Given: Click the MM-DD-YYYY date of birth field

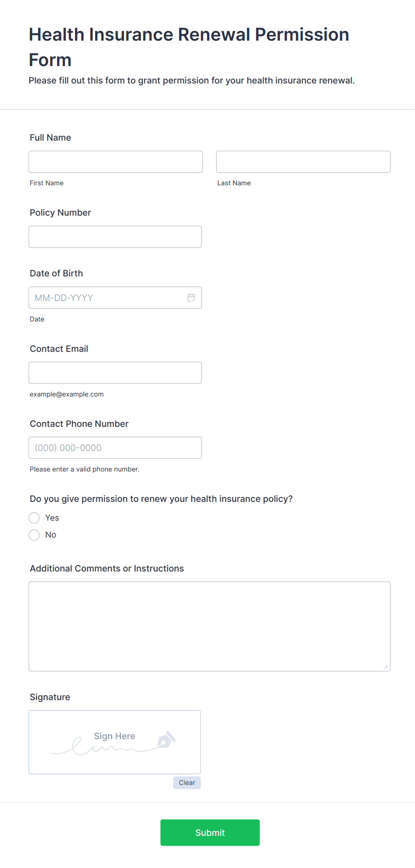Looking at the screenshot, I should tap(107, 298).
